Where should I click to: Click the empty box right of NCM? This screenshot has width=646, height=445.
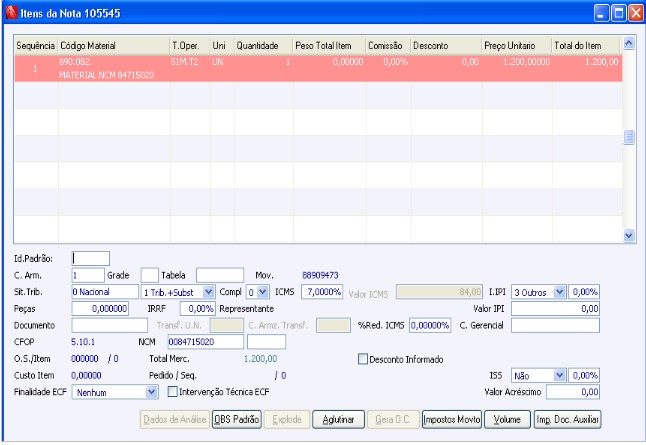pos(266,342)
